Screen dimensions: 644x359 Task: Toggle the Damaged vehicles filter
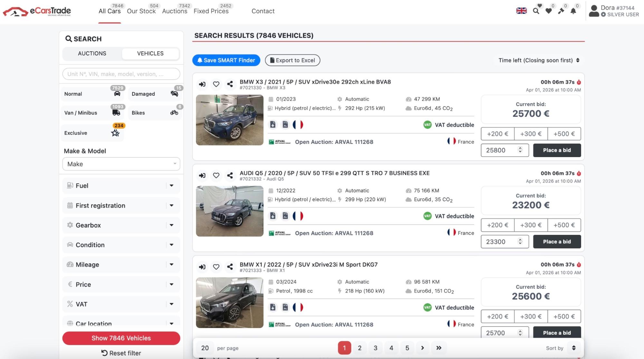pos(155,94)
